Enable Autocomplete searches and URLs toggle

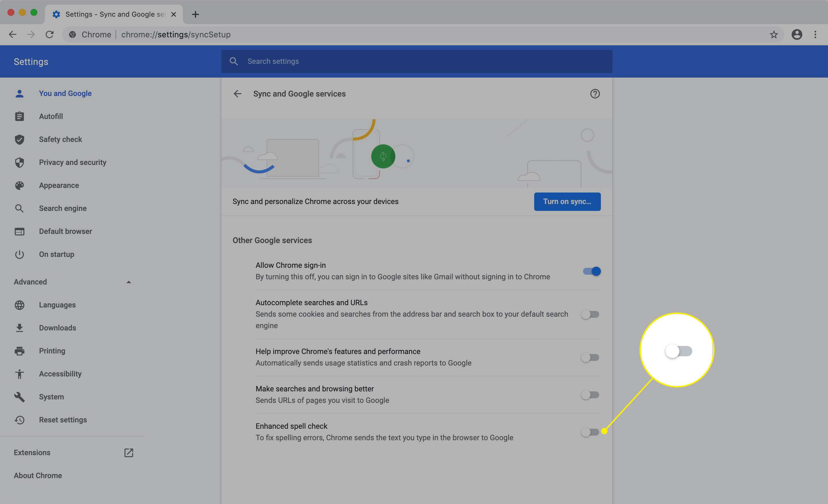pos(590,314)
